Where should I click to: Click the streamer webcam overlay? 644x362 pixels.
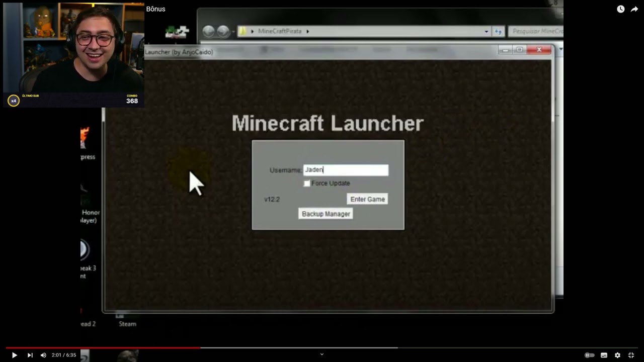tap(73, 55)
